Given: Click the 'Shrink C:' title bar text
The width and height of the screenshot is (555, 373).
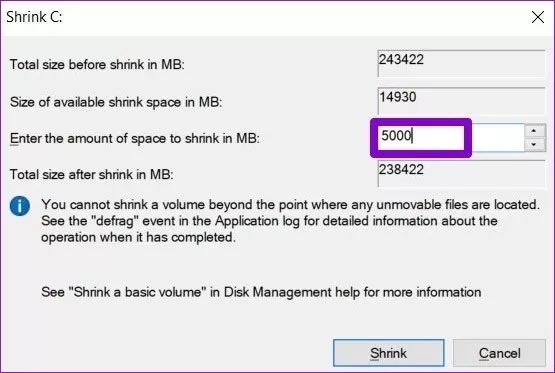Looking at the screenshot, I should pos(34,17).
